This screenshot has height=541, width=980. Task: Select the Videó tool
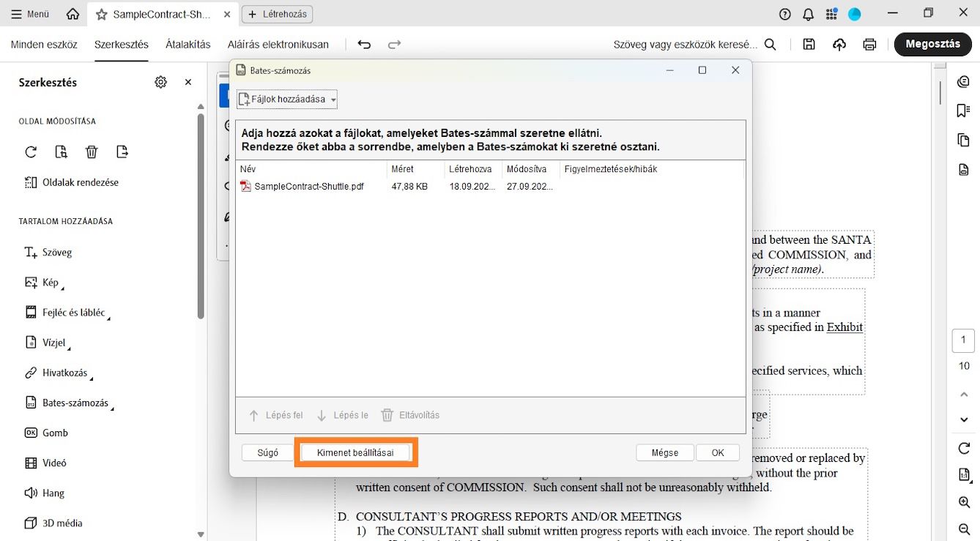point(45,463)
